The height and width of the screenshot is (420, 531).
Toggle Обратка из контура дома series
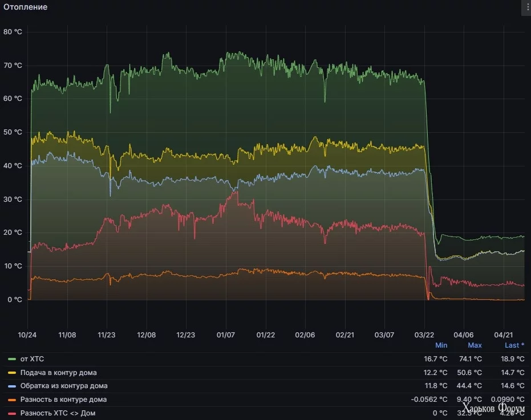(x=64, y=386)
